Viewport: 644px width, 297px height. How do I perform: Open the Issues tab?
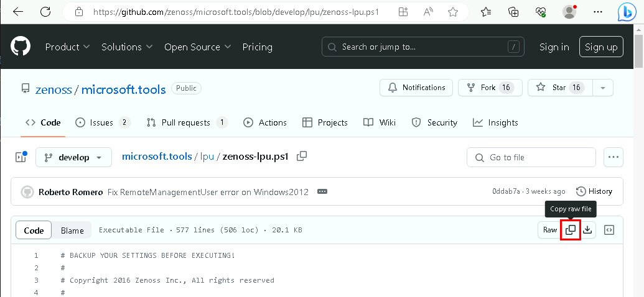103,122
